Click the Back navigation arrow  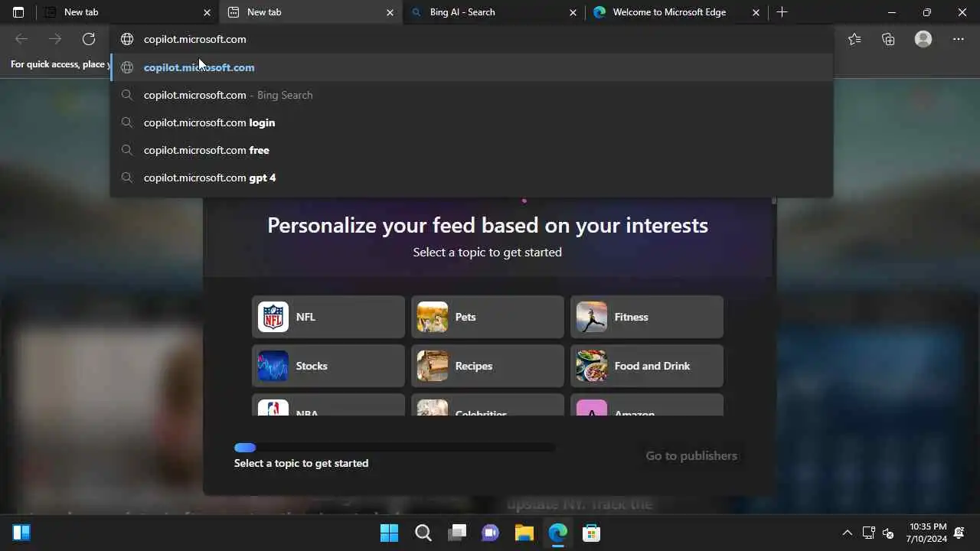21,39
